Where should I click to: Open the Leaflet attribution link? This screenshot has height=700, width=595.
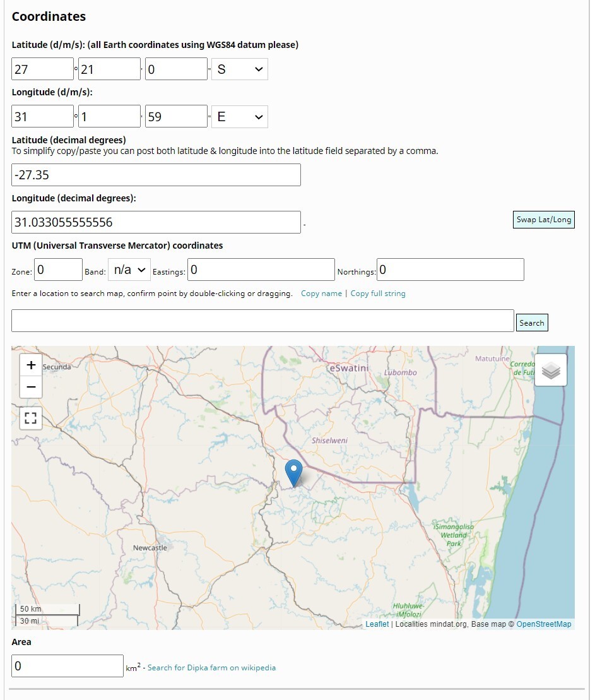[x=377, y=624]
